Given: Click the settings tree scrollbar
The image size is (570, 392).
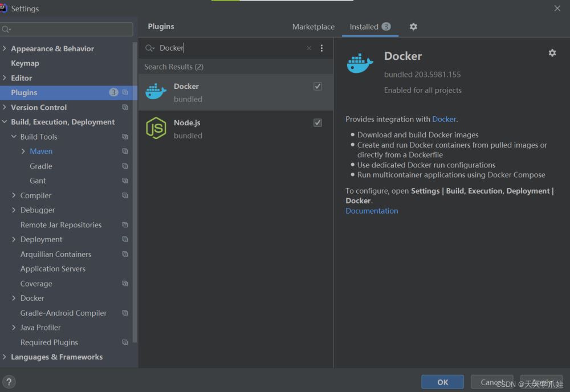Looking at the screenshot, I should tap(135, 193).
